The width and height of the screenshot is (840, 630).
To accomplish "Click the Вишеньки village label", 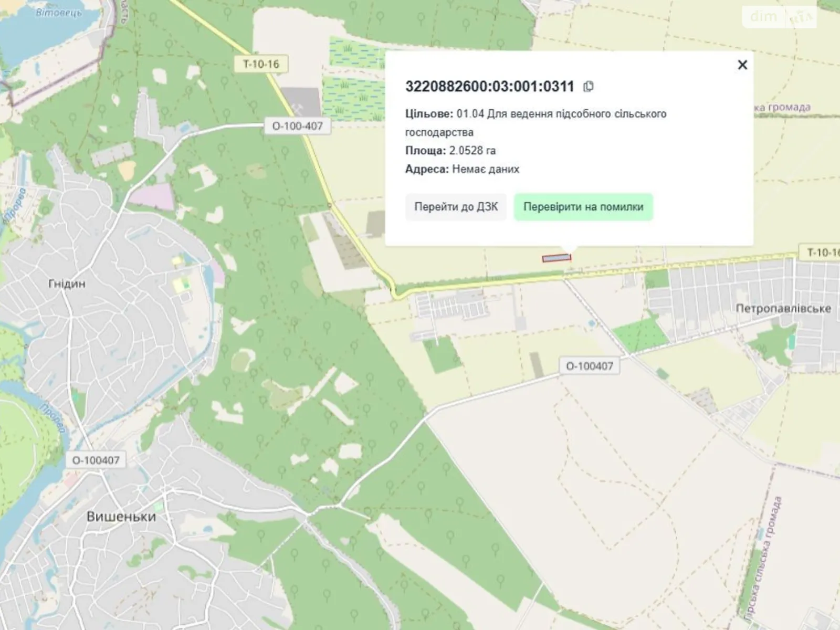I will point(121,517).
